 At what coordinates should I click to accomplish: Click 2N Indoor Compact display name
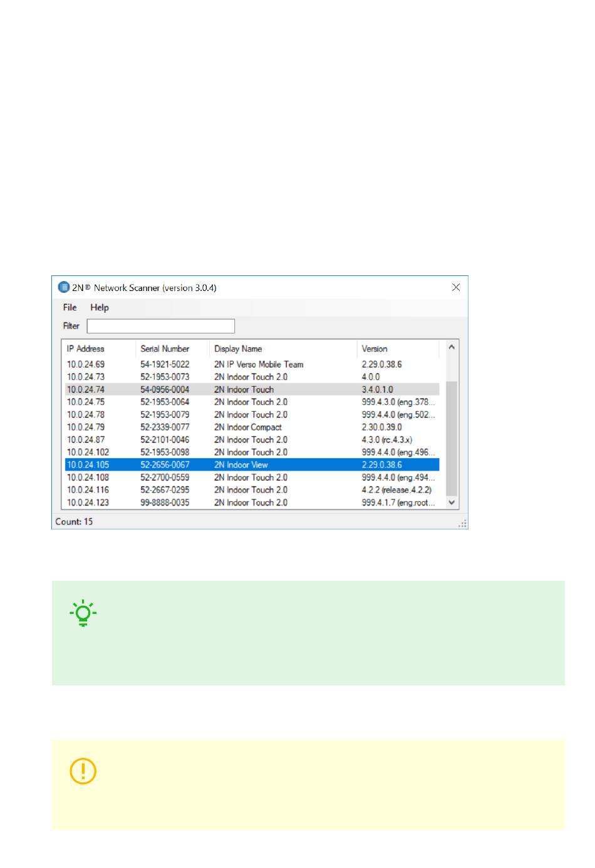point(248,427)
